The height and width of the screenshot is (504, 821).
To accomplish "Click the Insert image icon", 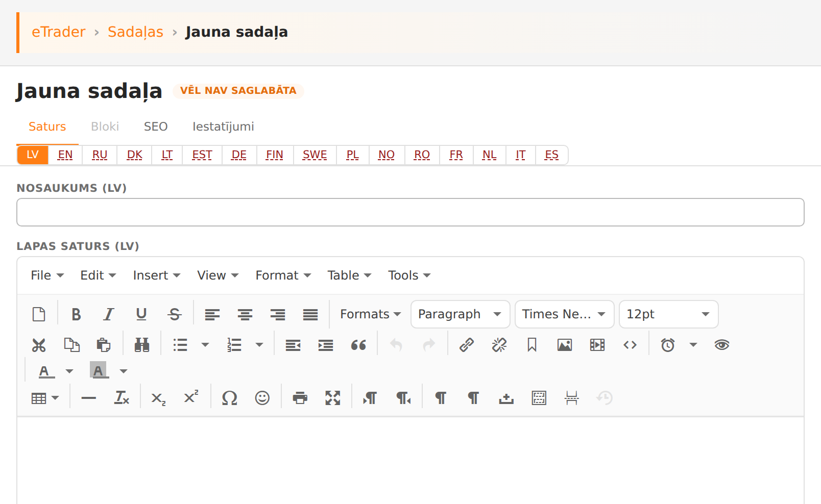I will (x=565, y=345).
